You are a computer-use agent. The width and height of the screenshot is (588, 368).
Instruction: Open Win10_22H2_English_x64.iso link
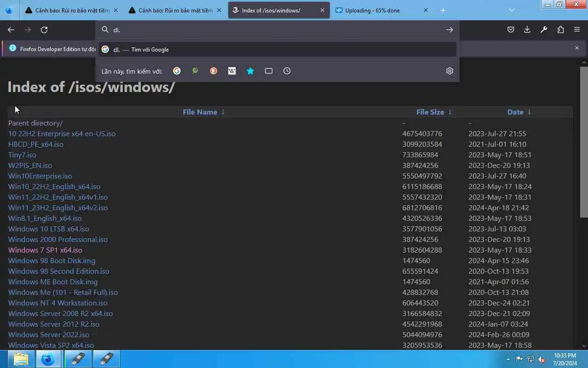[54, 187]
